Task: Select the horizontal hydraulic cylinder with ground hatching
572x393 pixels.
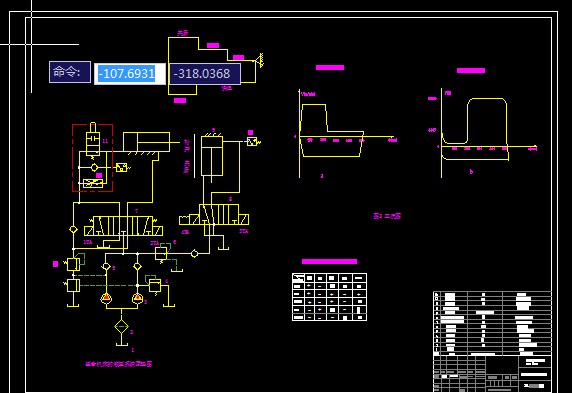Action: [146, 143]
